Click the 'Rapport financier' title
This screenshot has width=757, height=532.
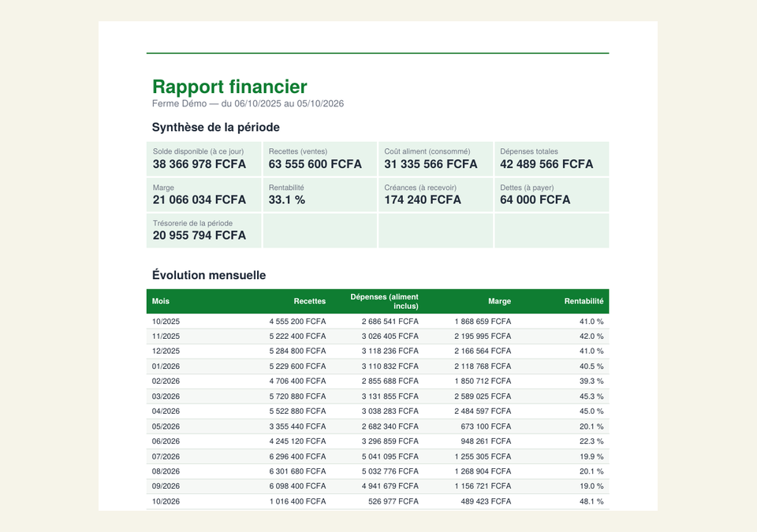click(229, 87)
